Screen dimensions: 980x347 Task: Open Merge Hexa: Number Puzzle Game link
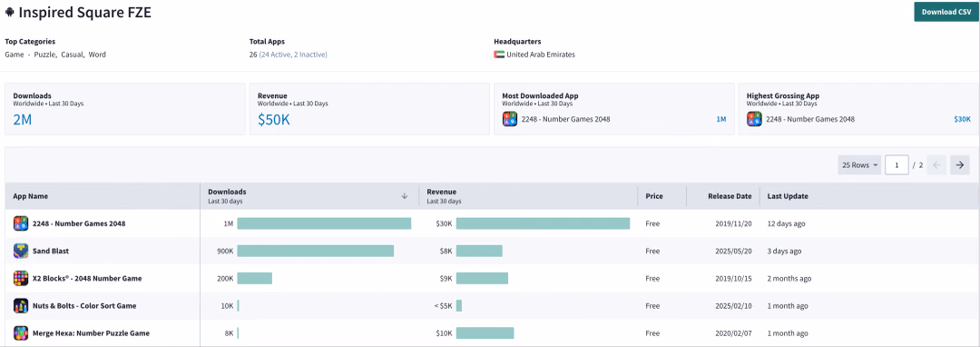tap(92, 333)
